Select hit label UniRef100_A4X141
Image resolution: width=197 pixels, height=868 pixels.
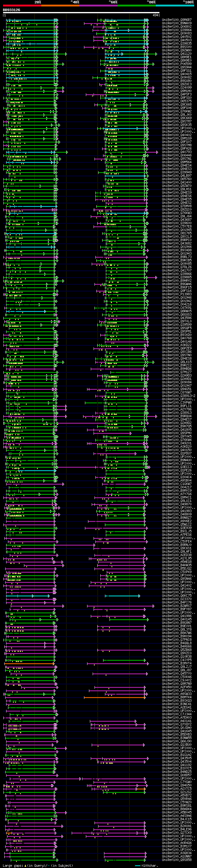pyautogui.click(x=177, y=721)
